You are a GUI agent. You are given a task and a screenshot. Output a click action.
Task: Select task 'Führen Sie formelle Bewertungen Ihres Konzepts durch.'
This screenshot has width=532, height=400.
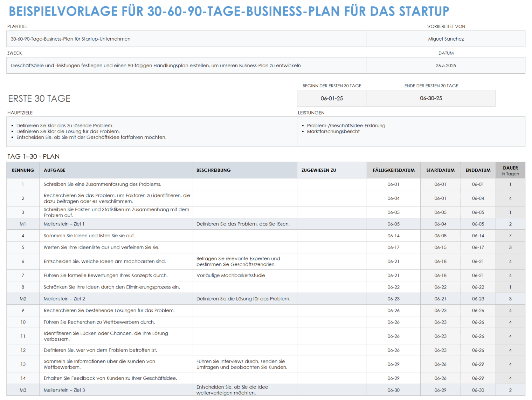[116, 275]
